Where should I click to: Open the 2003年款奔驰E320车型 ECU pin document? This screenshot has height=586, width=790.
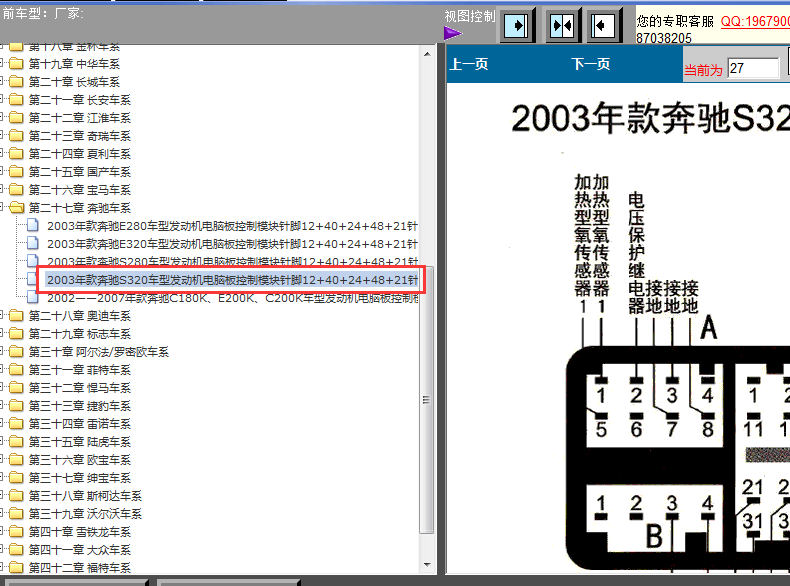tap(232, 244)
